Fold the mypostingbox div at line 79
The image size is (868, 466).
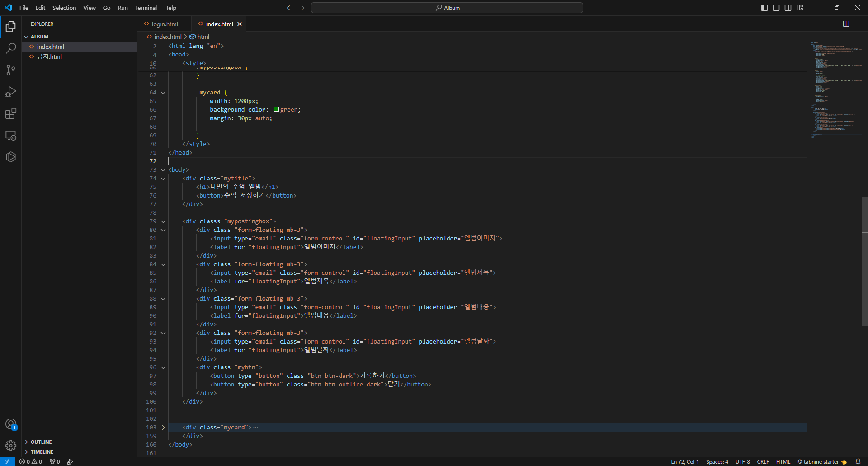[163, 221]
